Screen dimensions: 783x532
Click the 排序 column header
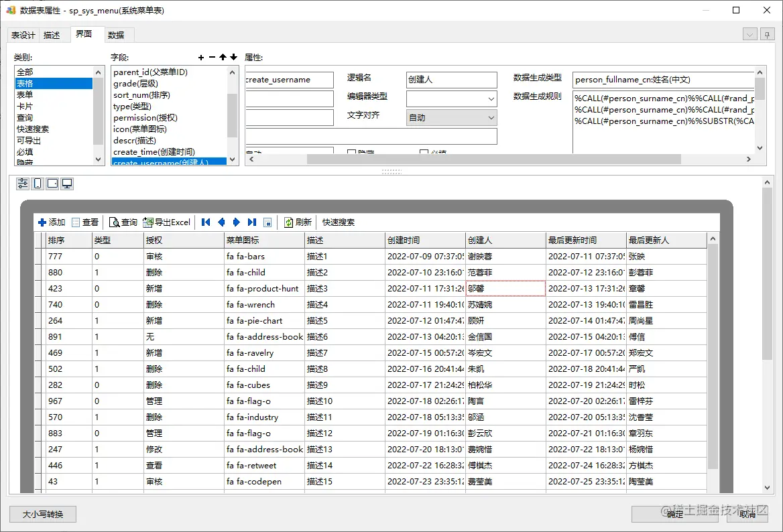[x=68, y=240]
